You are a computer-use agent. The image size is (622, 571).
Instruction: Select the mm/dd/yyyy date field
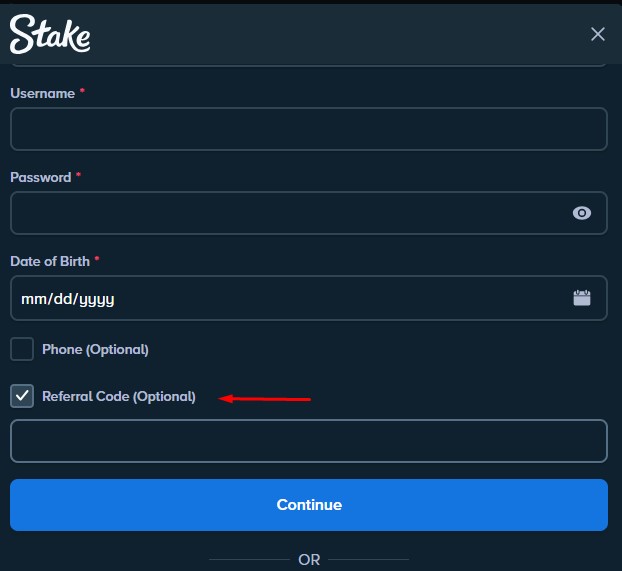coord(309,298)
